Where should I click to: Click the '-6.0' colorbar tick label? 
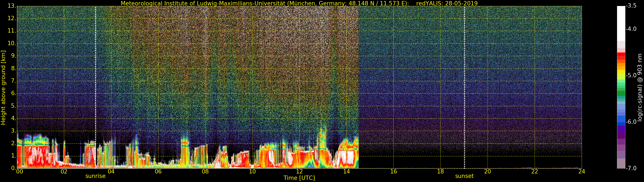(631, 122)
